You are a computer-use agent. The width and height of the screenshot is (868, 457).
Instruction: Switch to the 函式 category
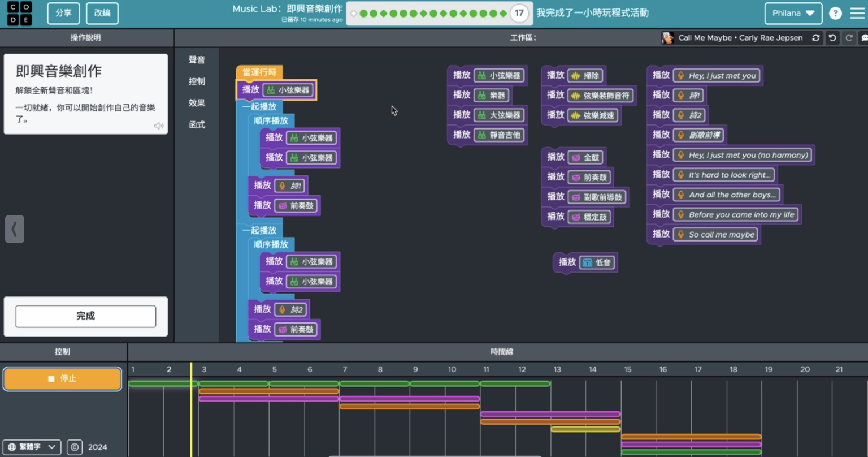click(x=197, y=125)
